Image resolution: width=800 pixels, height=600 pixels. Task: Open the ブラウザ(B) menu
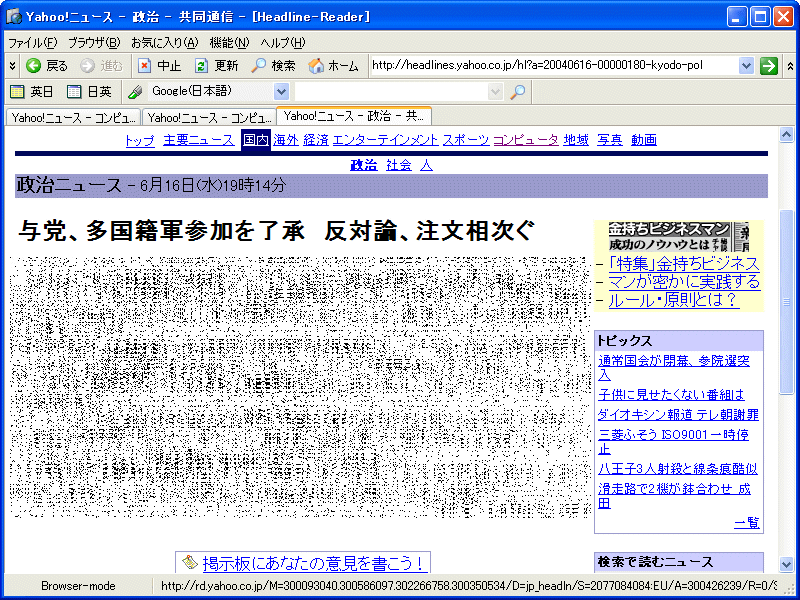(x=94, y=43)
